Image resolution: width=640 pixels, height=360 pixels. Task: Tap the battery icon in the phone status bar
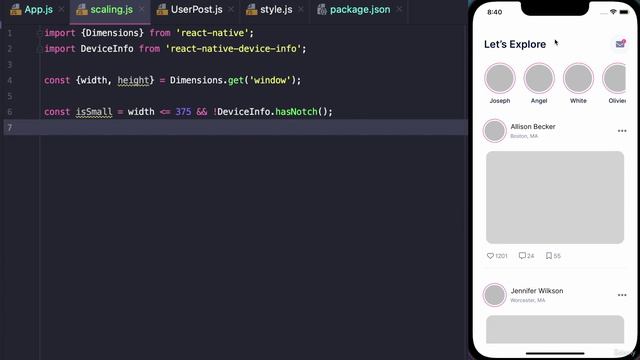coord(624,12)
